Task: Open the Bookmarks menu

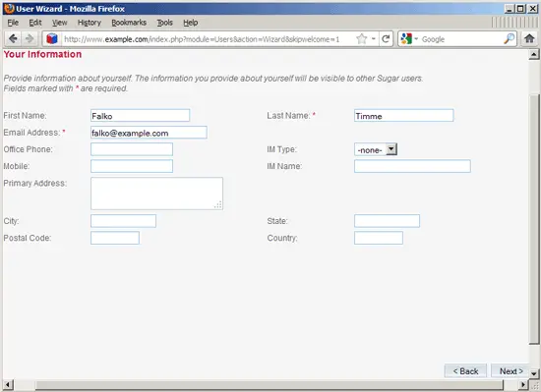Action: [129, 23]
